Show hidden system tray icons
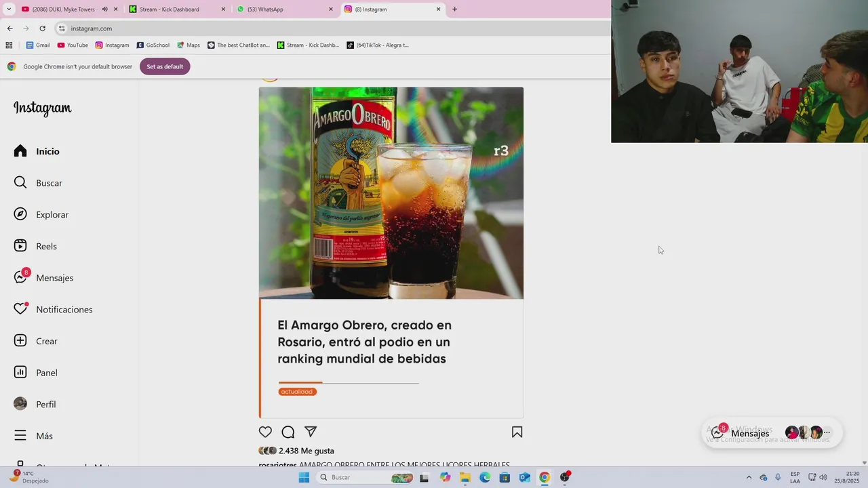 point(749,477)
